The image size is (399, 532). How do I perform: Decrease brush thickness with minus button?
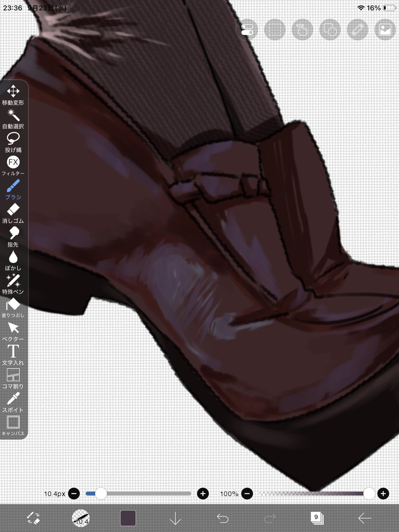click(74, 493)
